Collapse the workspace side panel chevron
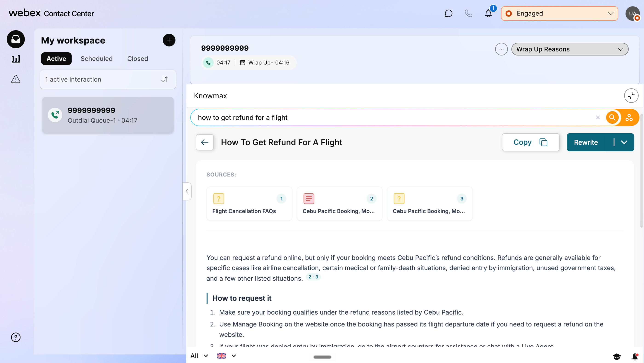The width and height of the screenshot is (644, 363). 187,191
